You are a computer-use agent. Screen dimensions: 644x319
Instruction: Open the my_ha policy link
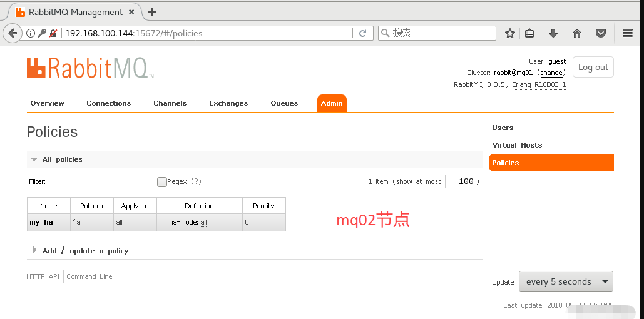click(x=41, y=223)
